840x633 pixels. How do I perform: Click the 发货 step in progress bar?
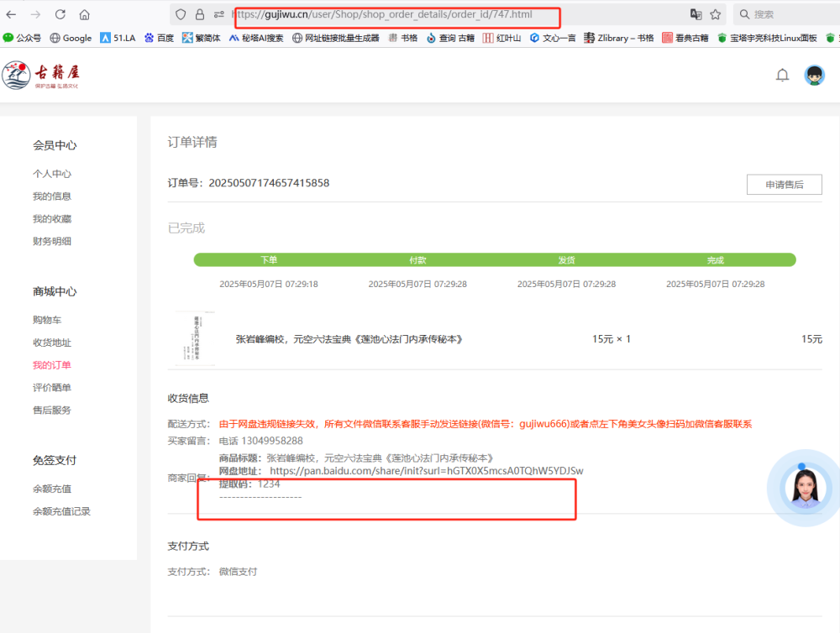(x=567, y=259)
